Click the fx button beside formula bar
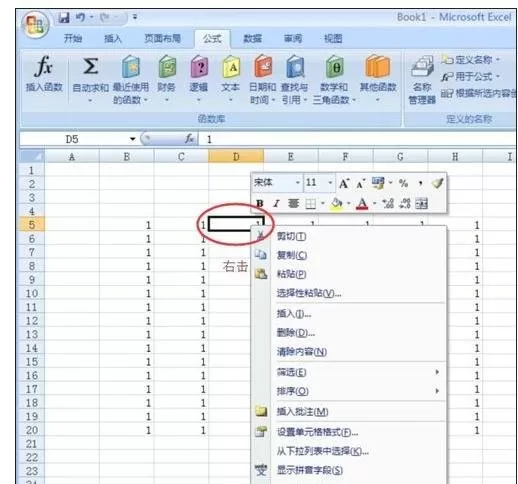This screenshot has height=484, width=518. coord(189,139)
